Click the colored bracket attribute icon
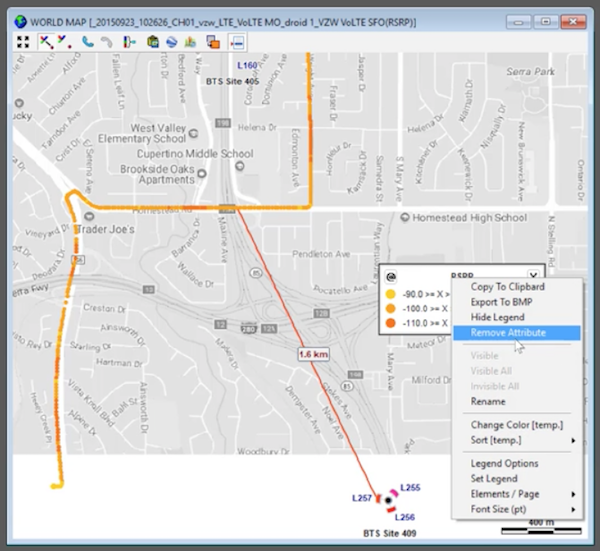Viewport: 600px width, 551px height. (129, 42)
